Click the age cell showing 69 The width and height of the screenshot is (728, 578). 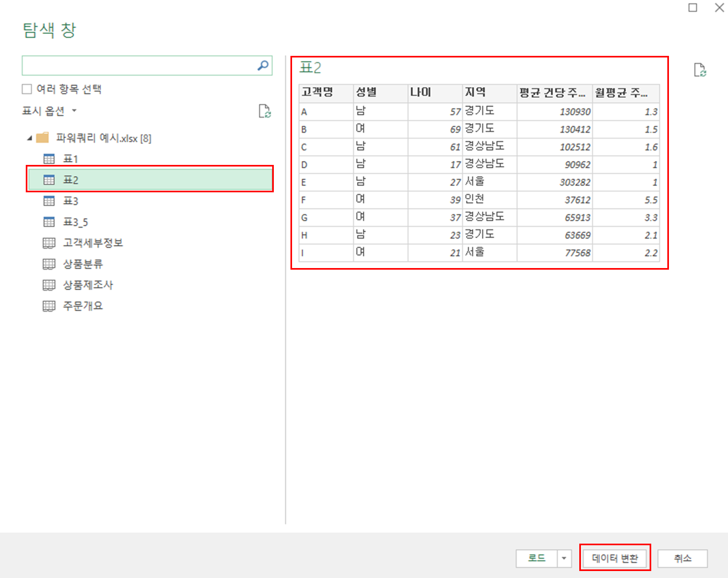(435, 129)
